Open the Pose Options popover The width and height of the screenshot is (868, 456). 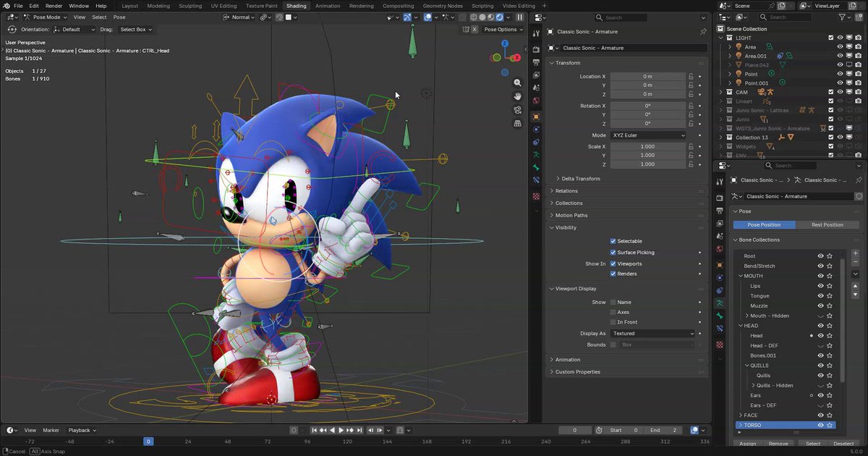503,30
